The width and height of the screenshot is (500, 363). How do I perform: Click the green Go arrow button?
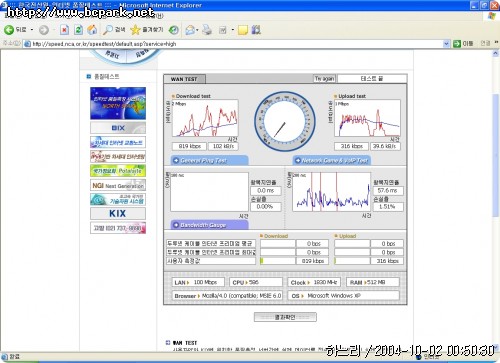point(457,44)
